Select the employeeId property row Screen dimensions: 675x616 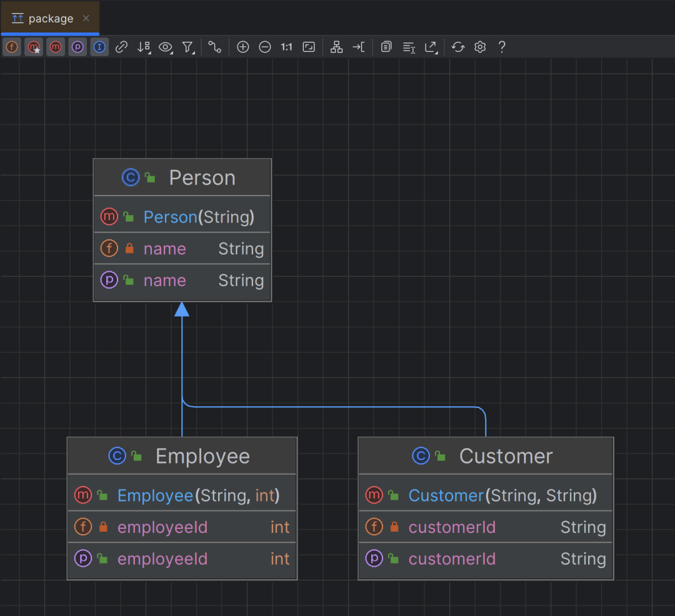(182, 559)
